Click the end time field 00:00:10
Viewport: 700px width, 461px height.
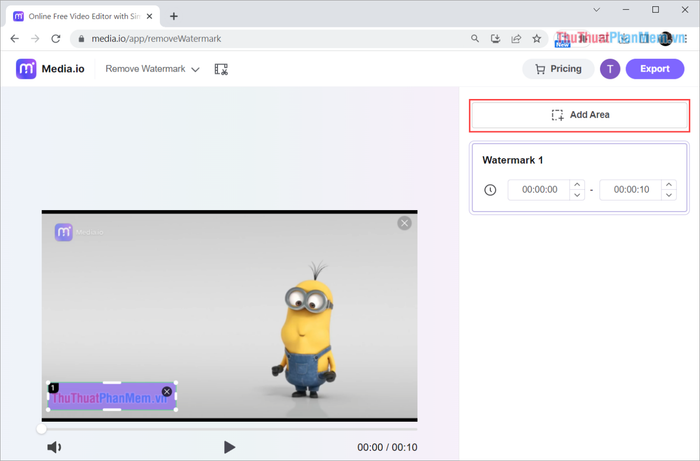(631, 190)
